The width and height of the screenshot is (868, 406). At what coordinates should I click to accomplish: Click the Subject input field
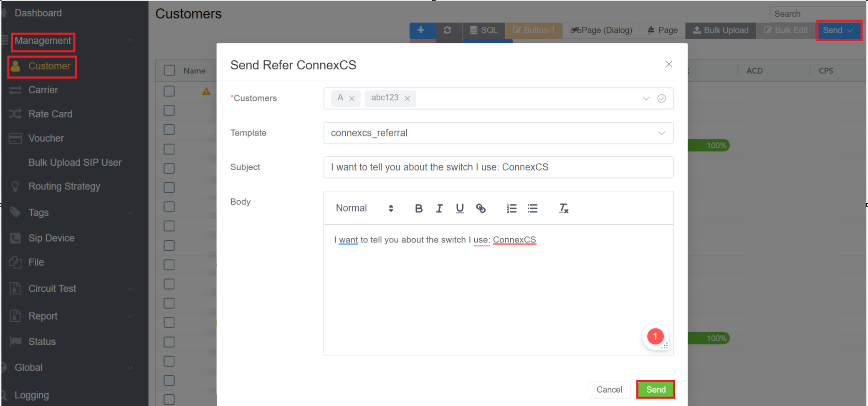tap(498, 167)
